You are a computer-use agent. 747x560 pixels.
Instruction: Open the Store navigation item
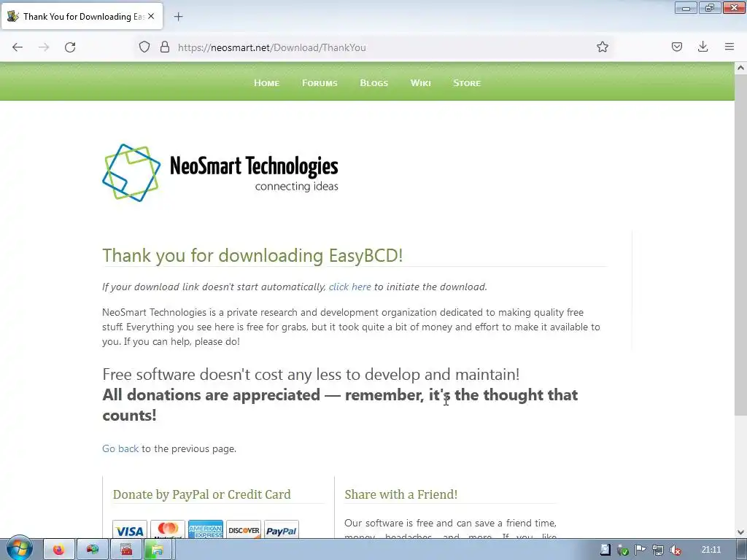(x=467, y=83)
